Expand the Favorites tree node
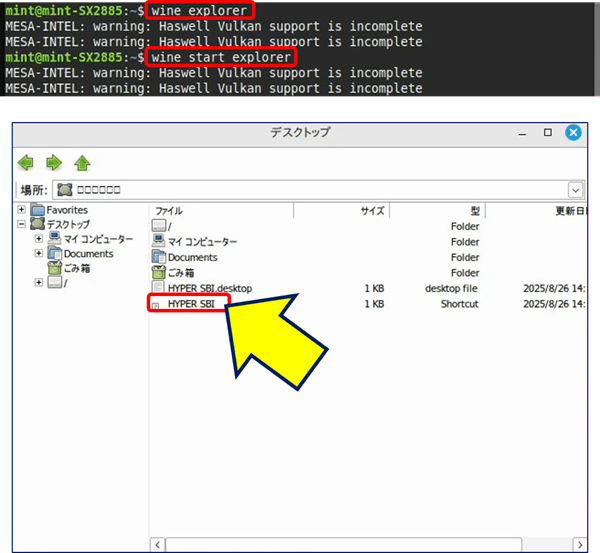The height and width of the screenshot is (553, 600). 21,209
